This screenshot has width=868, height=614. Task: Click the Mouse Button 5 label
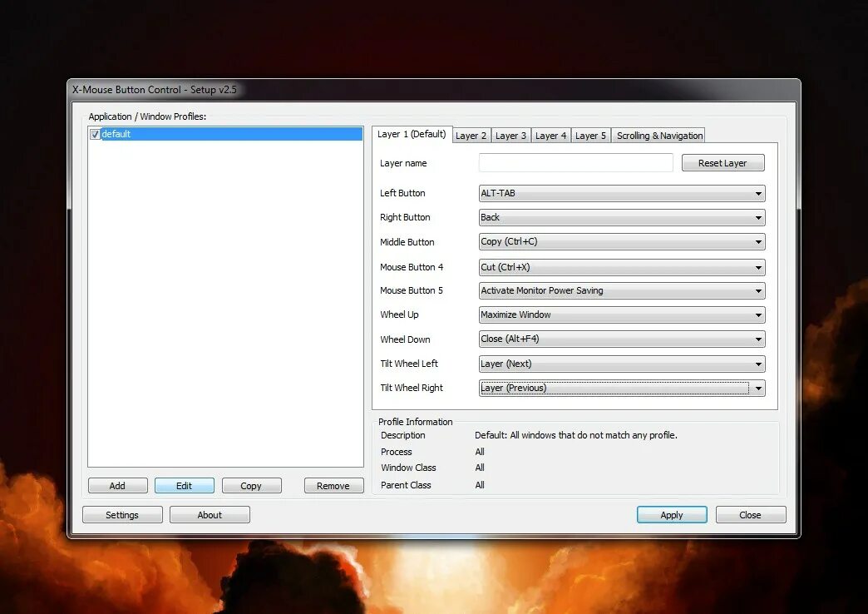[412, 290]
